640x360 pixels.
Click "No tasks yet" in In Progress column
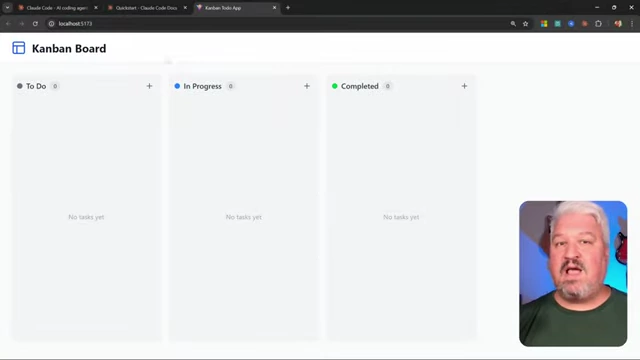coord(244,217)
